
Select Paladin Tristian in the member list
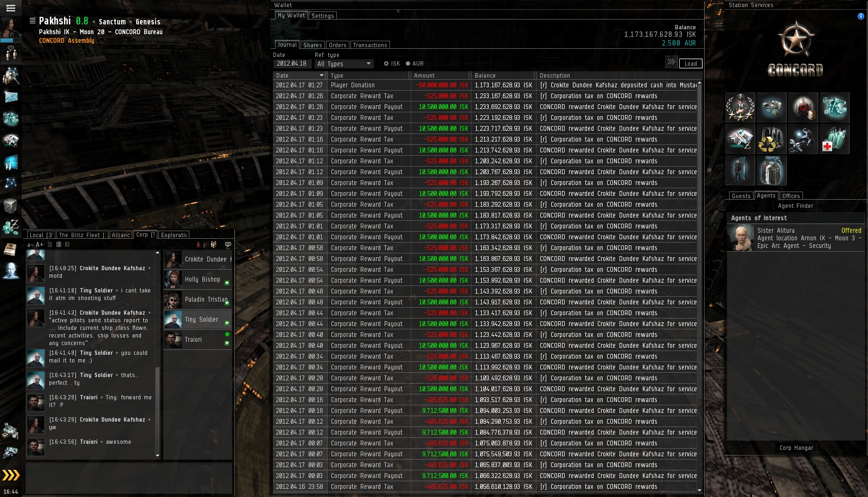pyautogui.click(x=197, y=300)
